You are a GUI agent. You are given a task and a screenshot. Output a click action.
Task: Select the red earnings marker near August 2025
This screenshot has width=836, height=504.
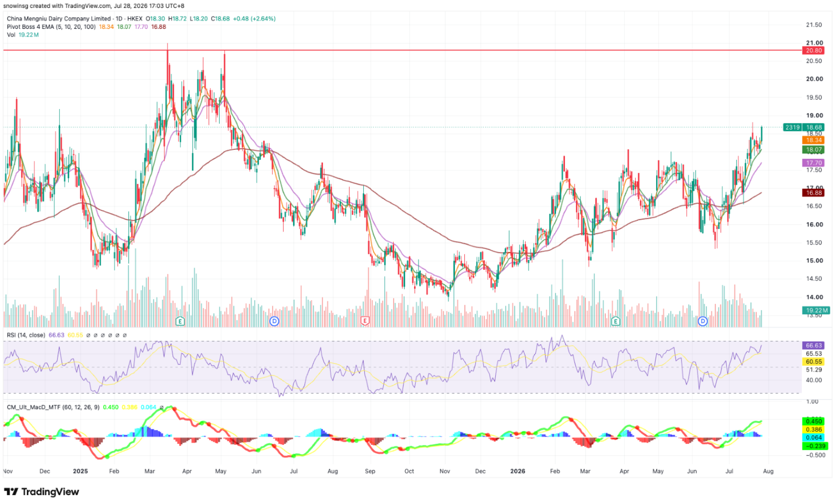365,321
